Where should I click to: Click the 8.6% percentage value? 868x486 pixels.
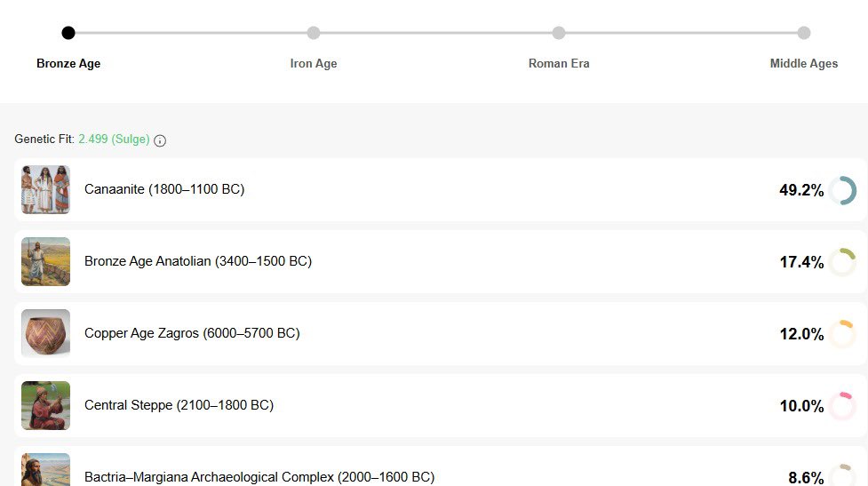coord(806,478)
